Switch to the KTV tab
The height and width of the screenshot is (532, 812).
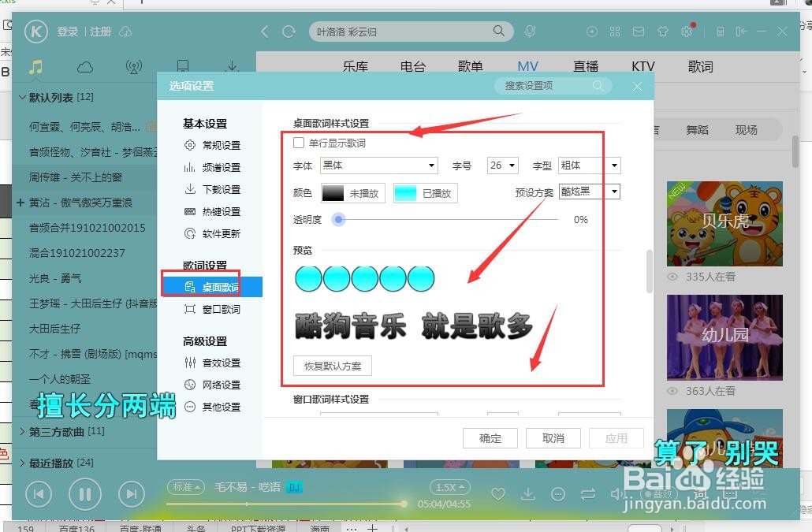(x=643, y=66)
